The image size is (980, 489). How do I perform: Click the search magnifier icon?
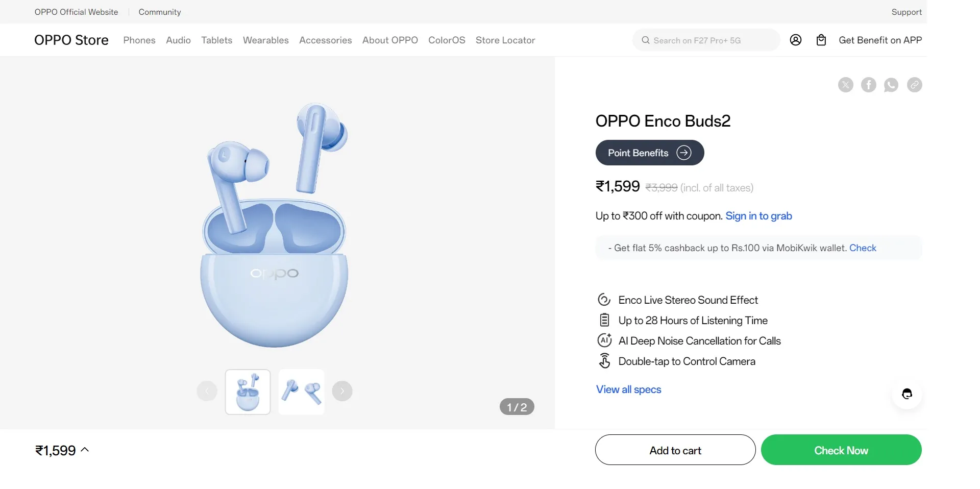[x=646, y=40]
